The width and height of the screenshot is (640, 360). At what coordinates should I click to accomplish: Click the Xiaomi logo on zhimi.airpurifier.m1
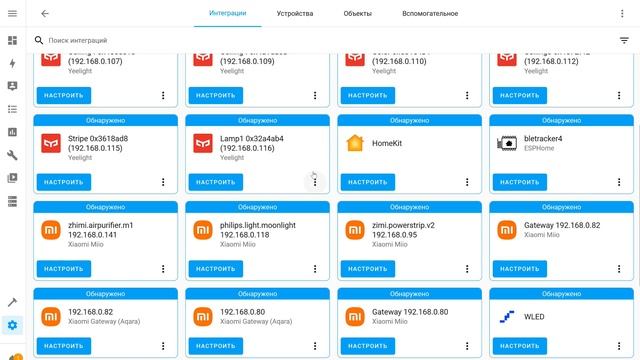pos(51,230)
